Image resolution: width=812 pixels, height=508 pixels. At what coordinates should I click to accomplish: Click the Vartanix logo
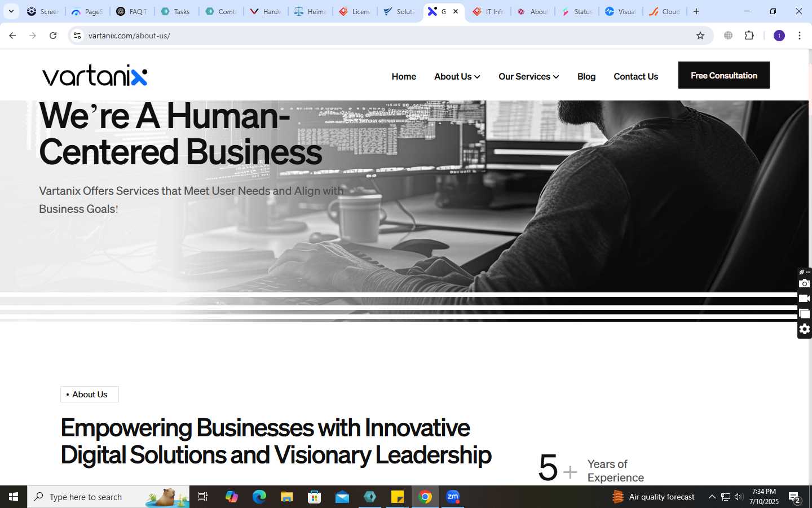click(x=95, y=76)
